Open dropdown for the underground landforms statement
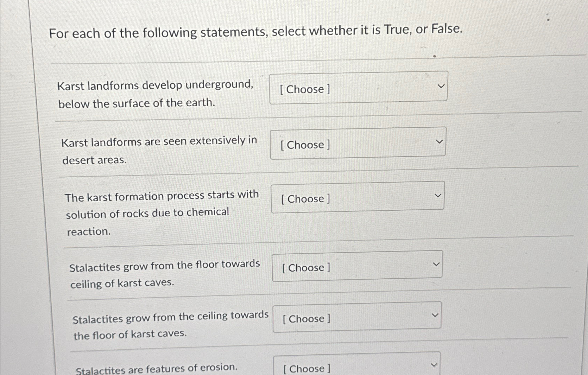The image size is (588, 375). tap(358, 88)
